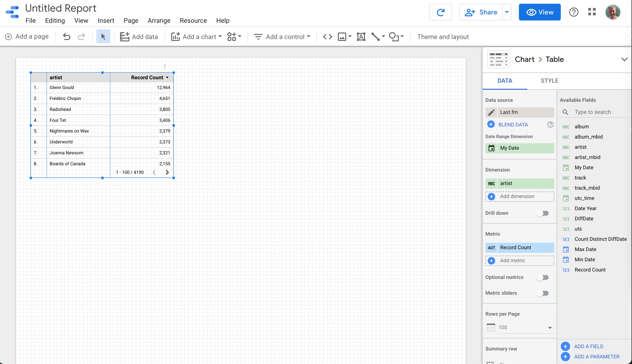The height and width of the screenshot is (364, 632).
Task: Refresh data with the refresh icon
Action: coord(440,12)
